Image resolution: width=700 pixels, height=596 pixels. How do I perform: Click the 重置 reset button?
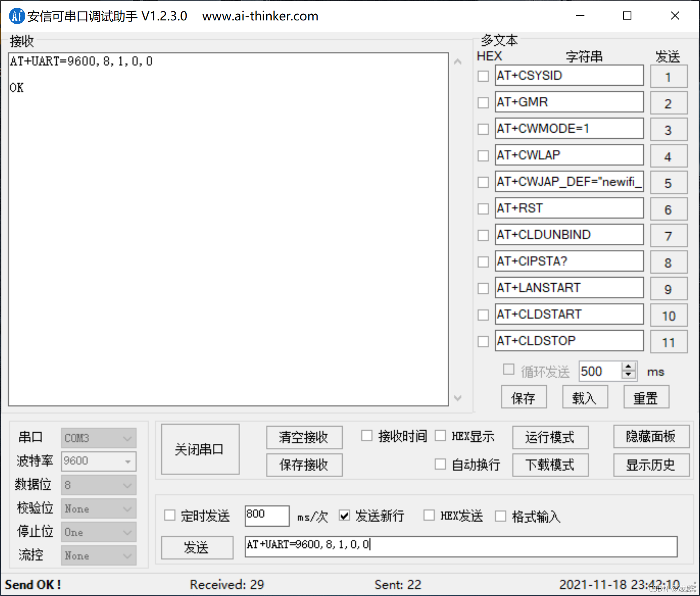pos(646,397)
